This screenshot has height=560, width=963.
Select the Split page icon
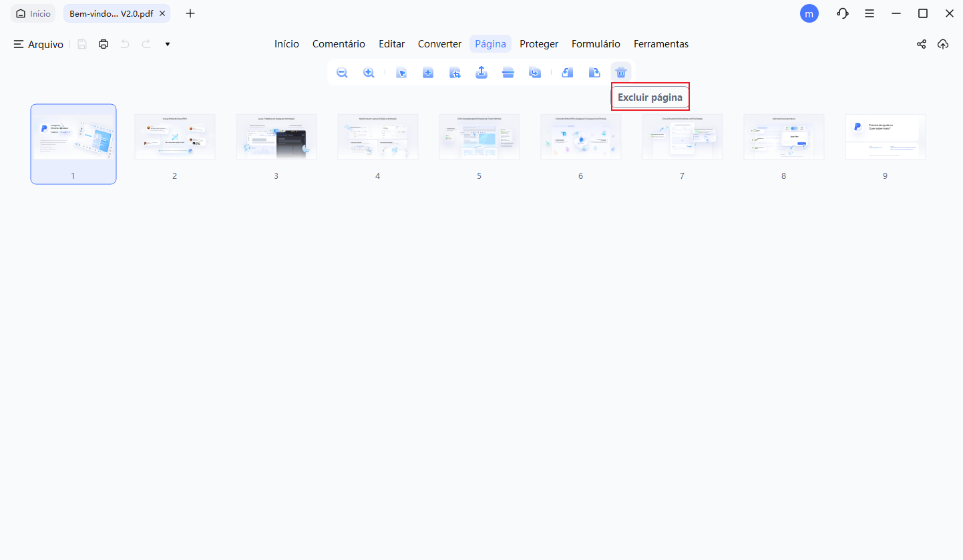pos(508,72)
